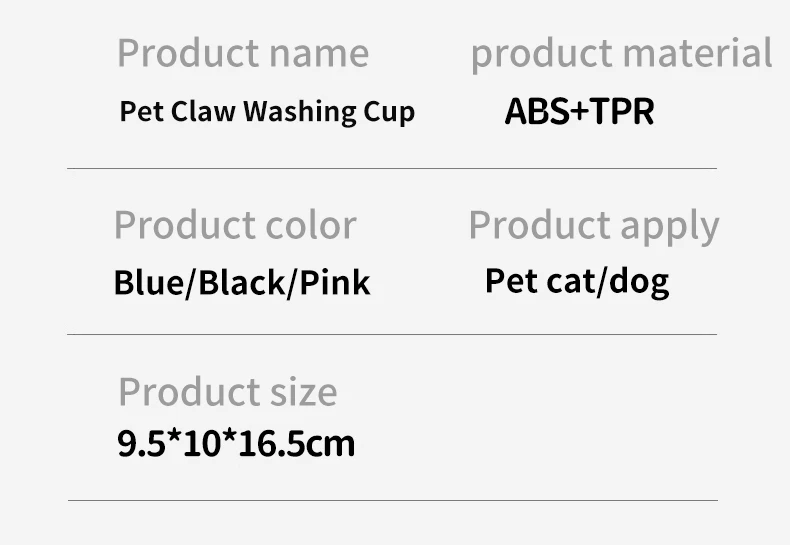Select the 'Blue/Black/Pink' color text
This screenshot has width=790, height=545.
click(242, 283)
